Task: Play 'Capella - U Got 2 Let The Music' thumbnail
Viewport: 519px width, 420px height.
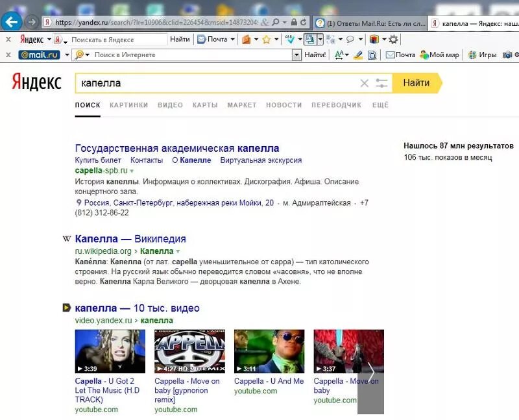Action: [110, 351]
